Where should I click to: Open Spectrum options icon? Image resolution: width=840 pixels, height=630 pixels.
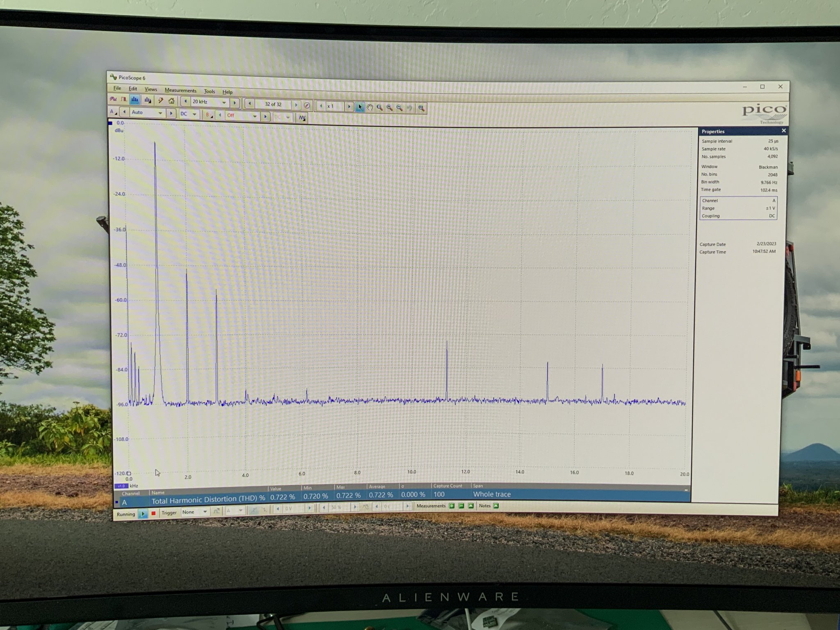tap(148, 100)
